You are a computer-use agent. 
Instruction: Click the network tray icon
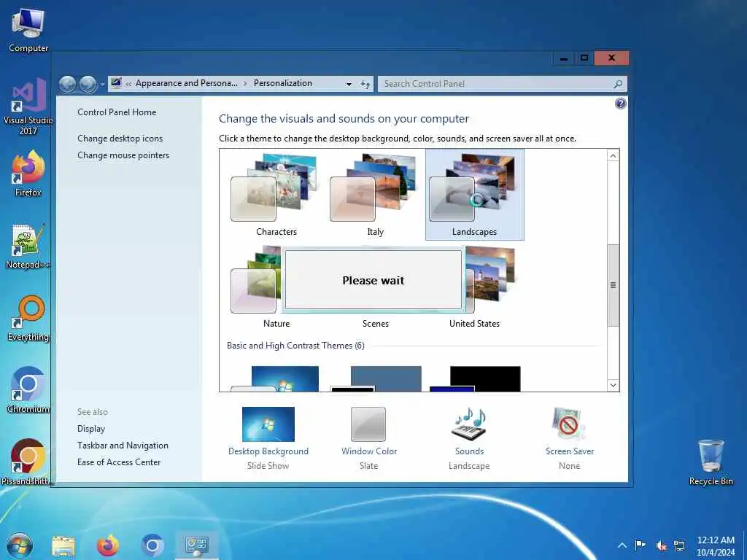[x=679, y=545]
